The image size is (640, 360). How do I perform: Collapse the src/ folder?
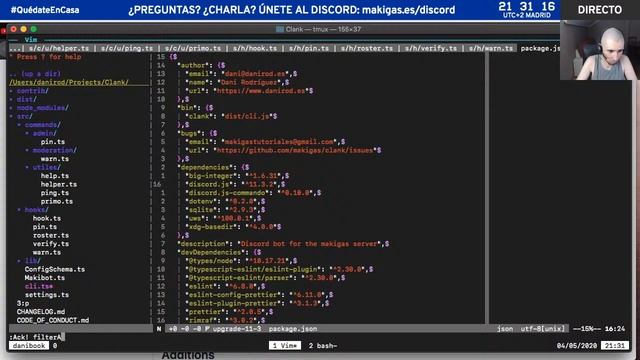click(24, 117)
